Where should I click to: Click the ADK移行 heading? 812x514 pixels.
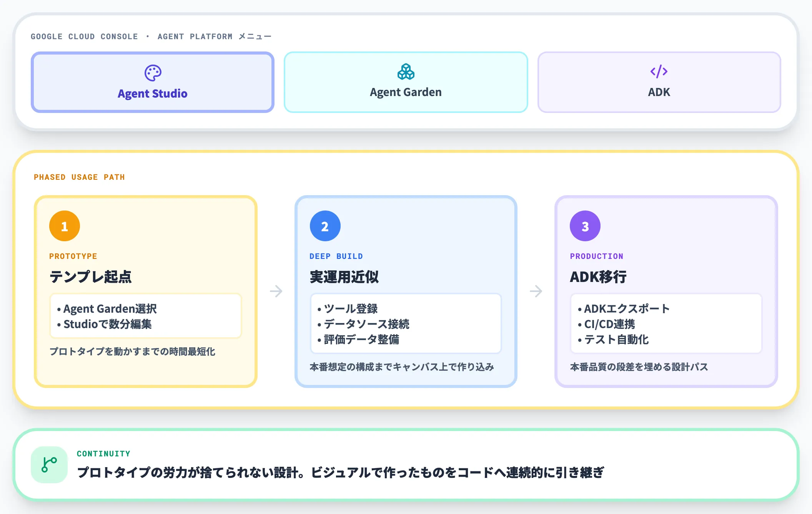598,276
